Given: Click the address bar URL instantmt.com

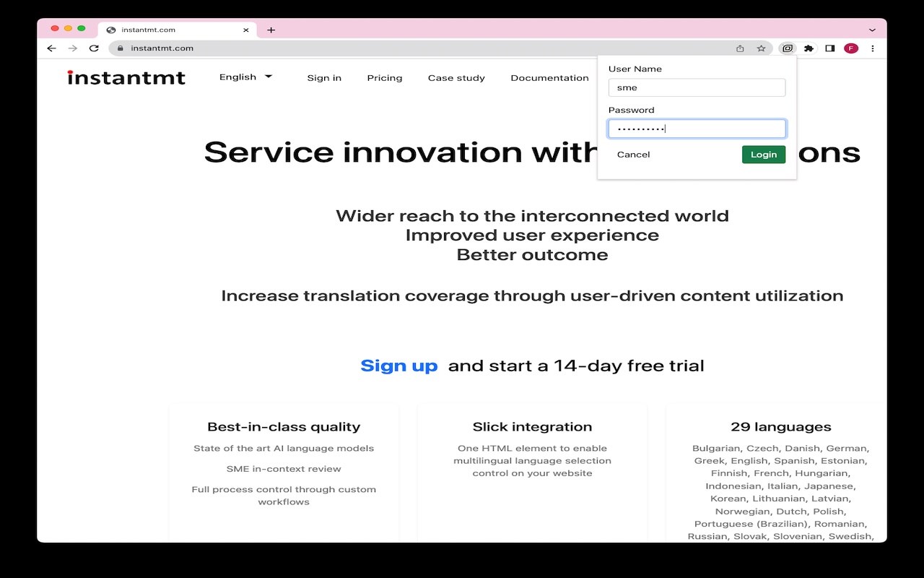Looking at the screenshot, I should 162,48.
